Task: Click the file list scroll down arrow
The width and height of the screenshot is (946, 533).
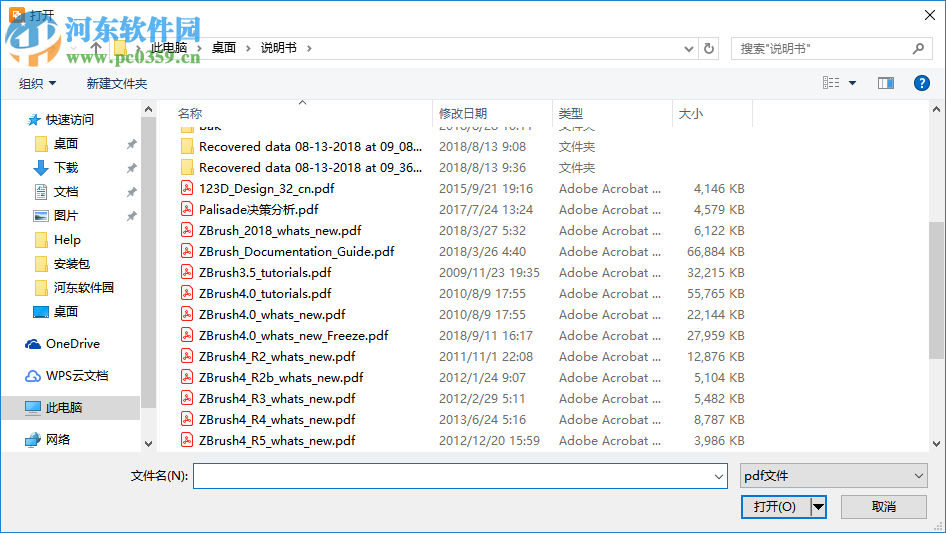Action: point(936,444)
